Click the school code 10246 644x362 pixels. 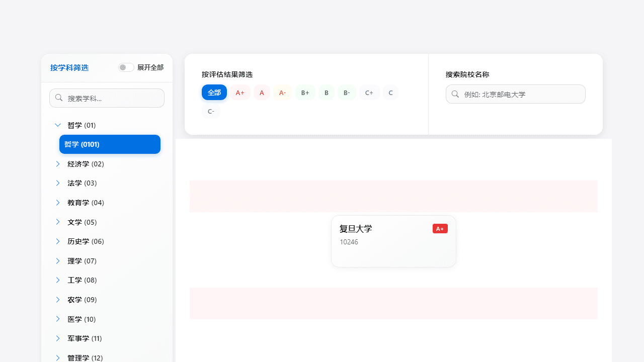(349, 242)
